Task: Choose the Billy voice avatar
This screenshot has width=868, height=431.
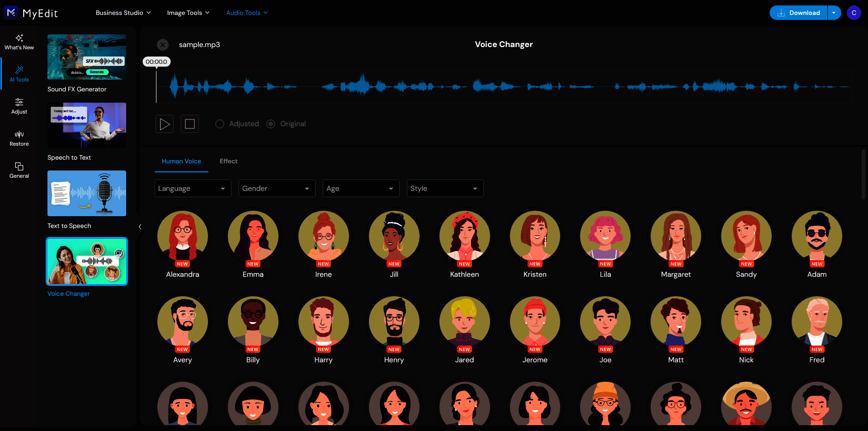Action: 253,322
